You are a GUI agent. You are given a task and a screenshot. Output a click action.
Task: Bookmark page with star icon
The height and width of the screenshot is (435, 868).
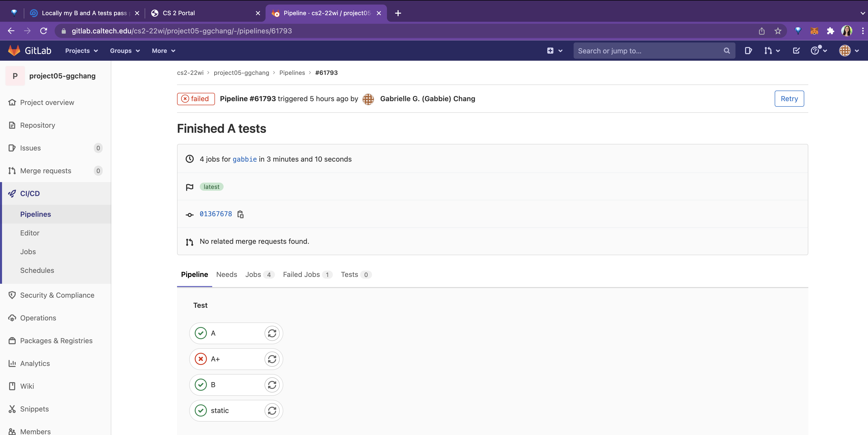[778, 31]
